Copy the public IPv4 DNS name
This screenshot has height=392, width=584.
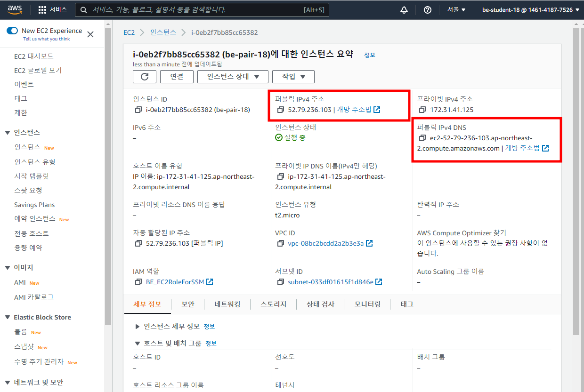coord(422,138)
